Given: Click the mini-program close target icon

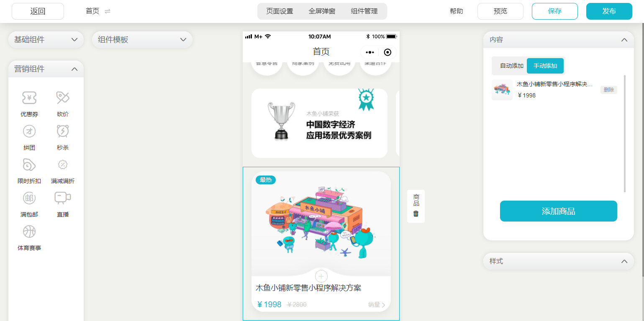Looking at the screenshot, I should point(387,52).
